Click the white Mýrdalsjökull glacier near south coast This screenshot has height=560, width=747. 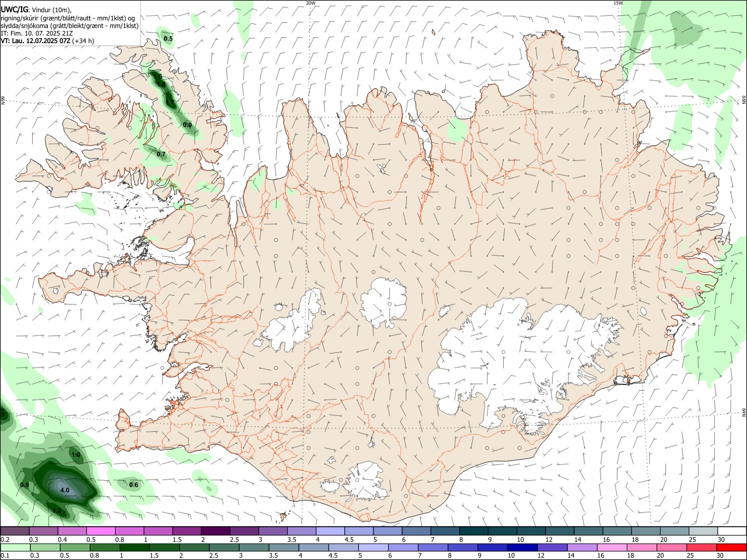[x=364, y=481]
